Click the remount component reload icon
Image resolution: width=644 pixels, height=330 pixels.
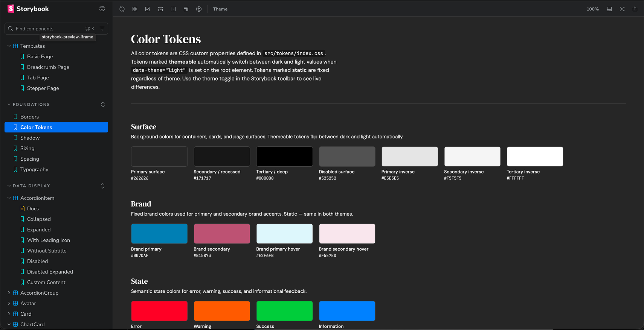pos(122,9)
